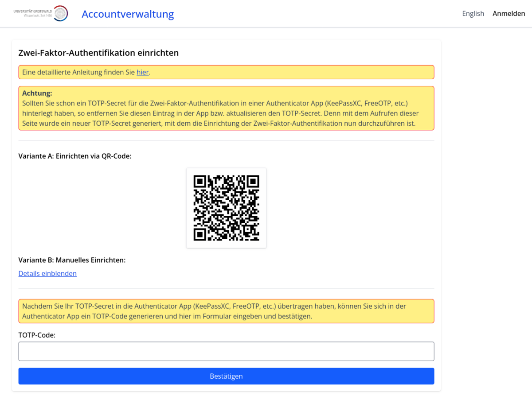Click the QR code image

pyautogui.click(x=226, y=208)
